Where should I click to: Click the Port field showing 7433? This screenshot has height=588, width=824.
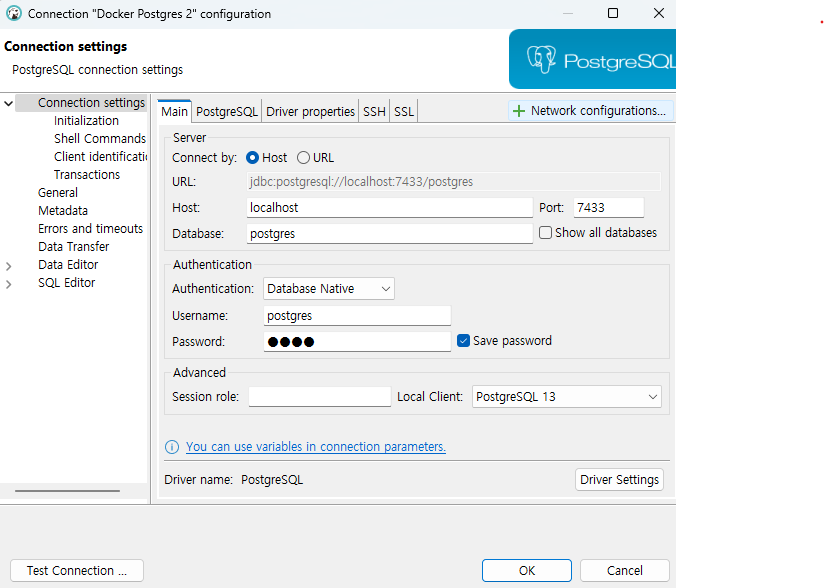609,208
